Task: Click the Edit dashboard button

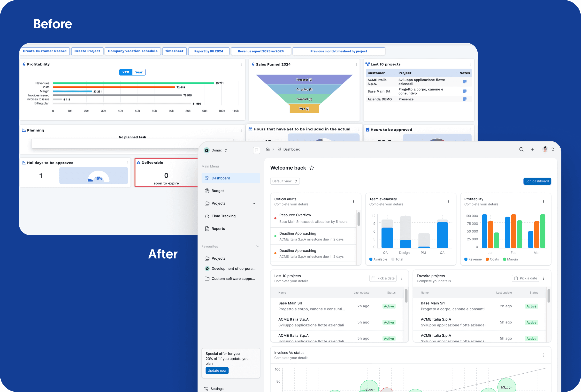Action: pos(537,181)
